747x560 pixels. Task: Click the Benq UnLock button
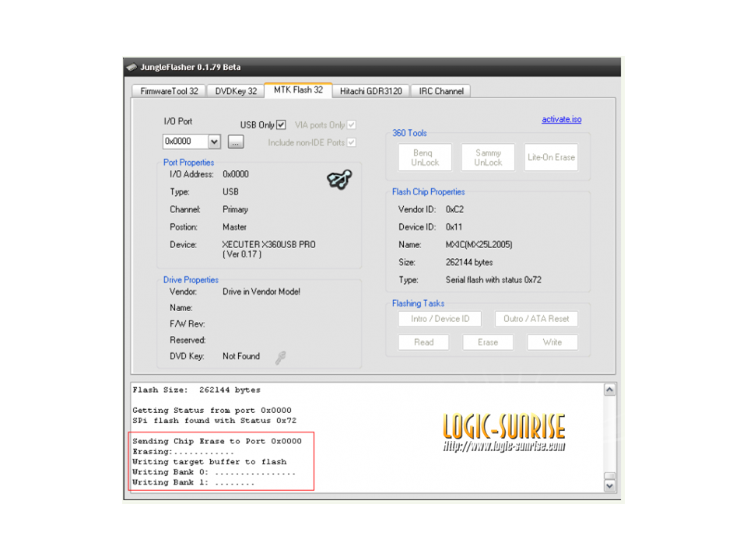(425, 157)
